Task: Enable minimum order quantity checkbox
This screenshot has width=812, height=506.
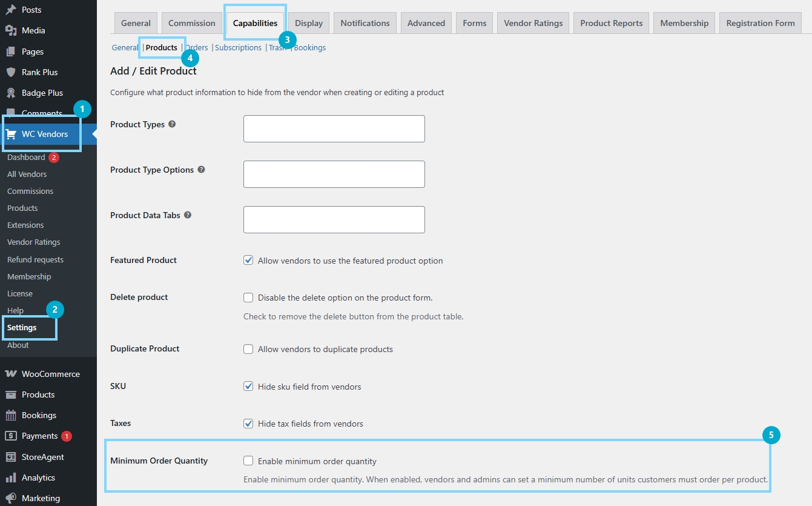Action: [x=248, y=461]
